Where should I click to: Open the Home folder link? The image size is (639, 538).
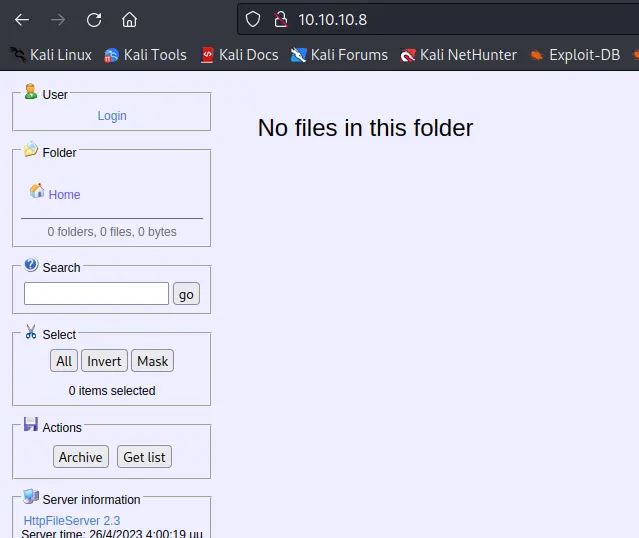[x=64, y=195]
